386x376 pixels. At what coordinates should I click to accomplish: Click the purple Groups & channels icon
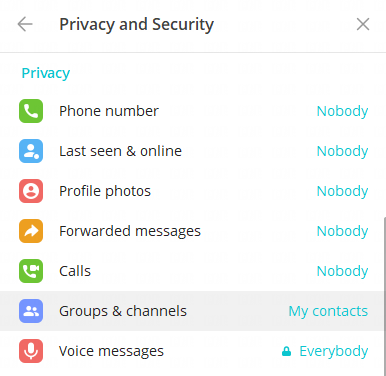point(31,311)
